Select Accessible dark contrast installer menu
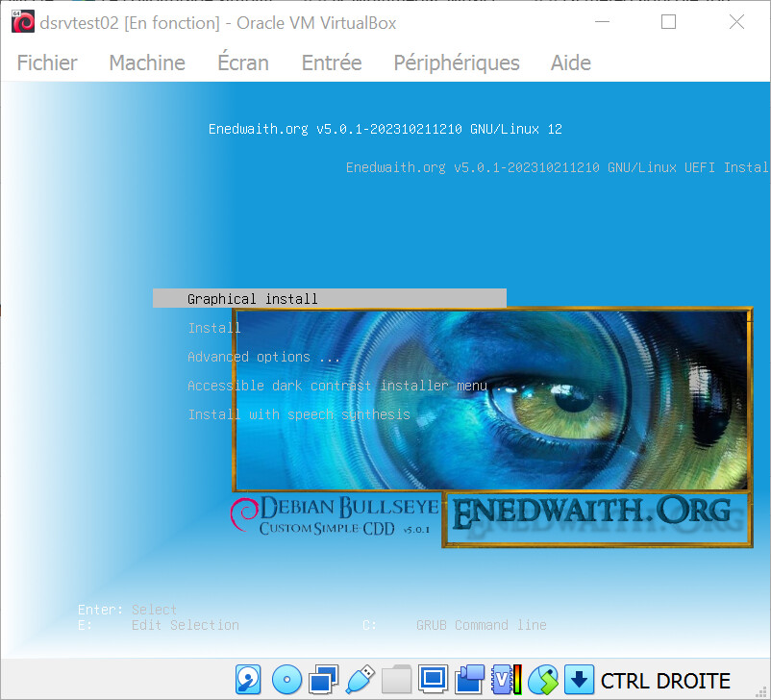The image size is (771, 700). [x=344, y=386]
